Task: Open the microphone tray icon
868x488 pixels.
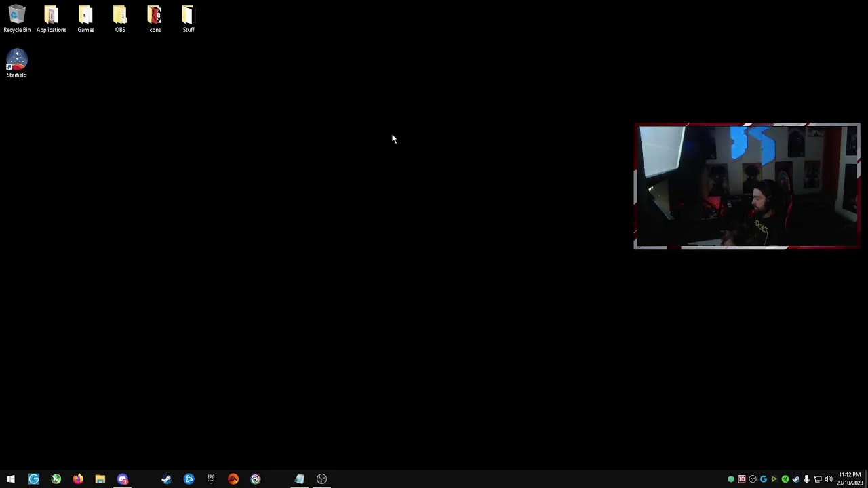Action: (x=807, y=479)
